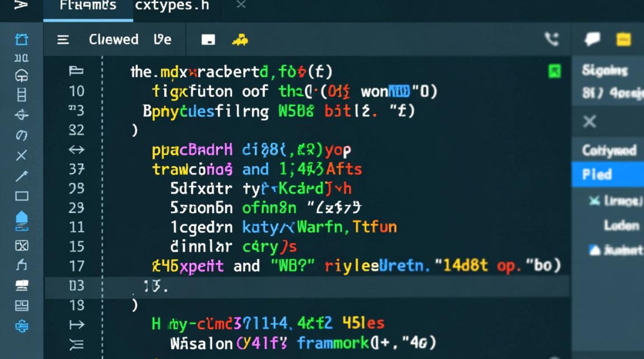Click line number 32 in the gutter
644x359 pixels.
[77, 130]
